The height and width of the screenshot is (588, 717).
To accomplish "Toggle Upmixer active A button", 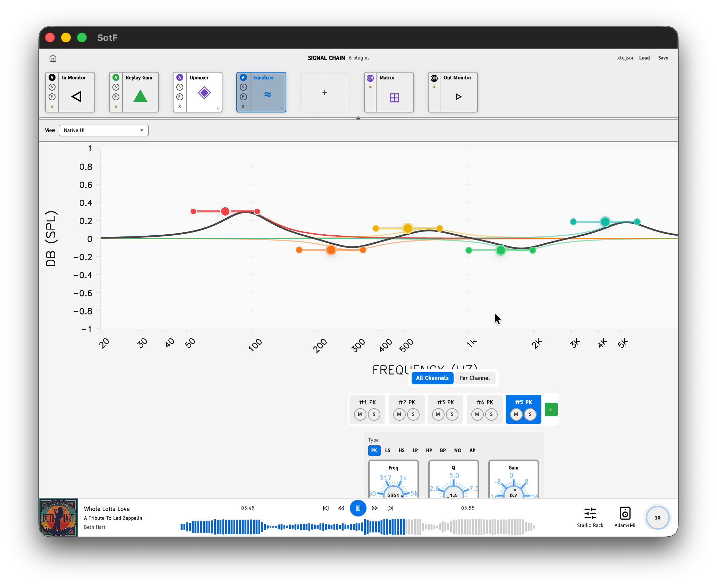I will pyautogui.click(x=179, y=77).
